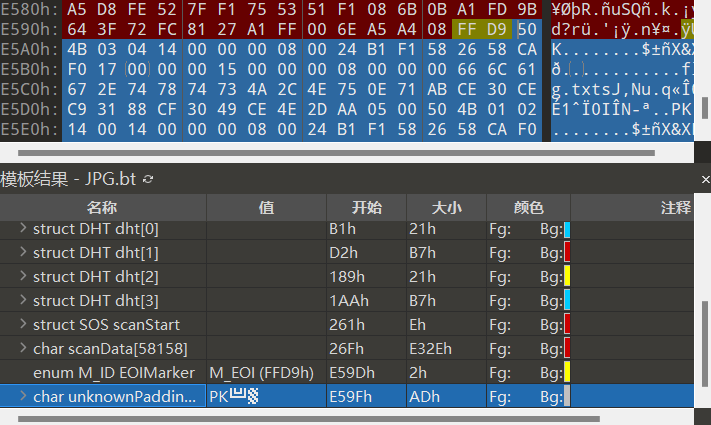Viewport: 711px width, 425px height.
Task: Click the 大小 column header
Action: pos(446,208)
